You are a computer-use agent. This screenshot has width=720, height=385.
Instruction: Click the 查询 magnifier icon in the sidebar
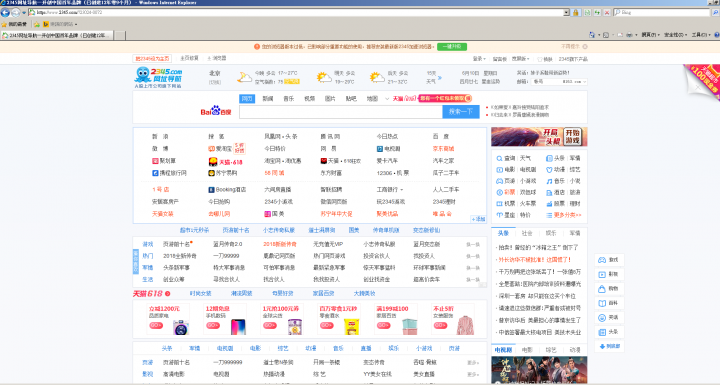(499, 159)
